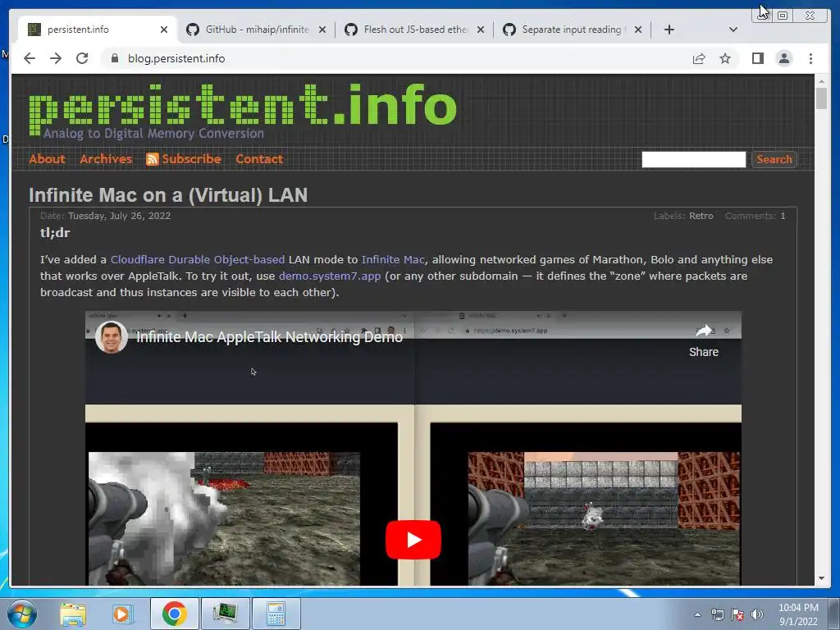Click the page scrollbar down arrow

[x=821, y=578]
